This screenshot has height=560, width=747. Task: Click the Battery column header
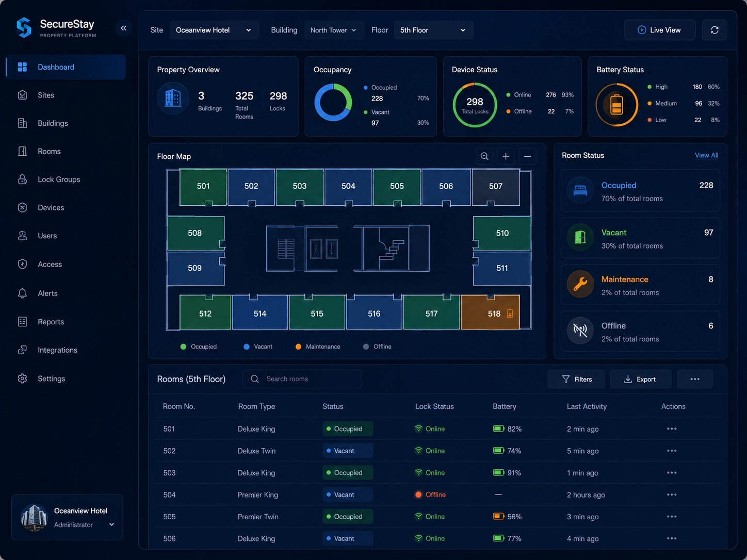coord(505,406)
